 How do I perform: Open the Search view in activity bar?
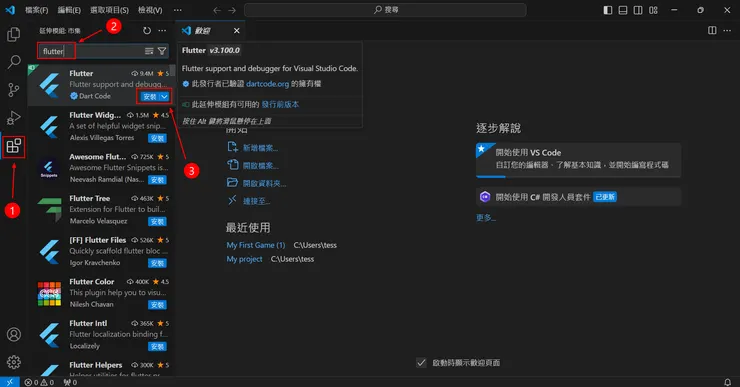point(14,61)
